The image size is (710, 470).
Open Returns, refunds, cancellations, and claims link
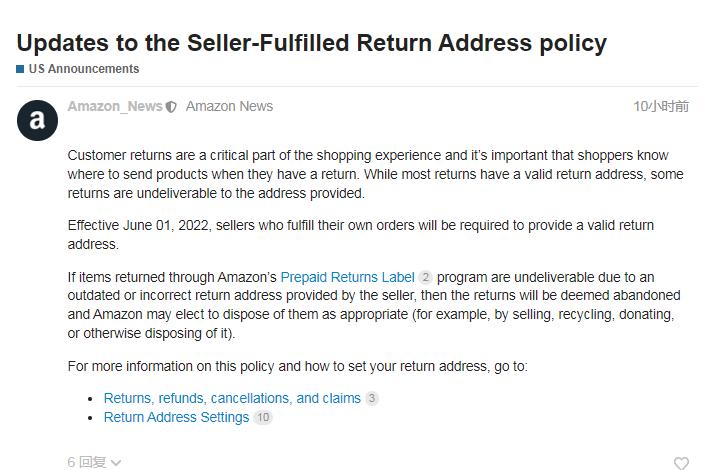point(232,398)
